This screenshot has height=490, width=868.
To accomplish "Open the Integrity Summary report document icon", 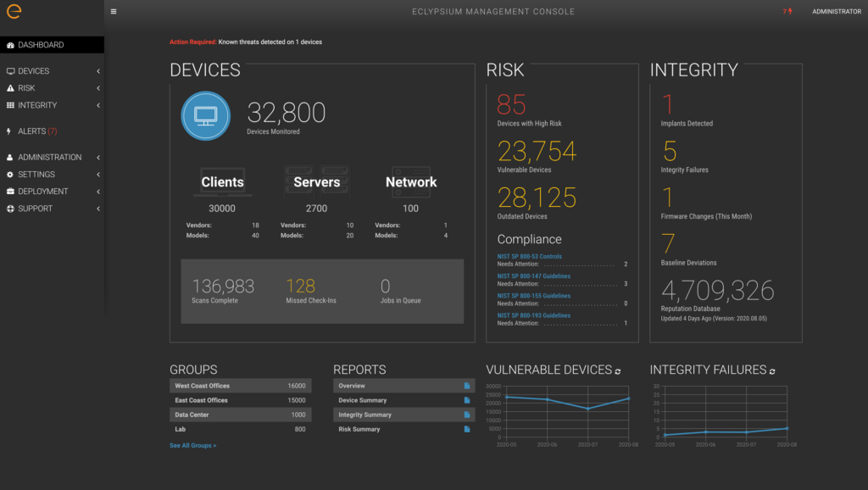I will coord(467,415).
